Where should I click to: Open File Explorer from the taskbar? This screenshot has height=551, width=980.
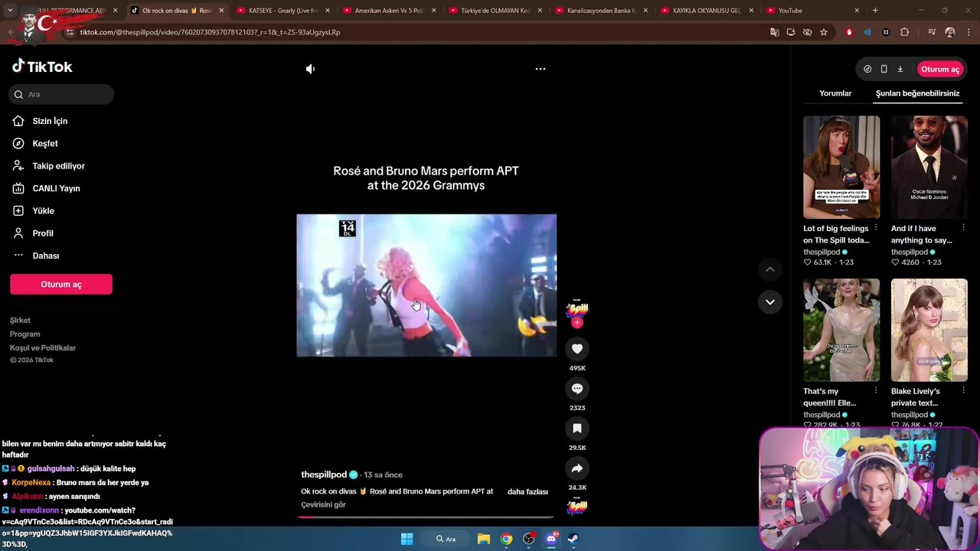point(484,539)
